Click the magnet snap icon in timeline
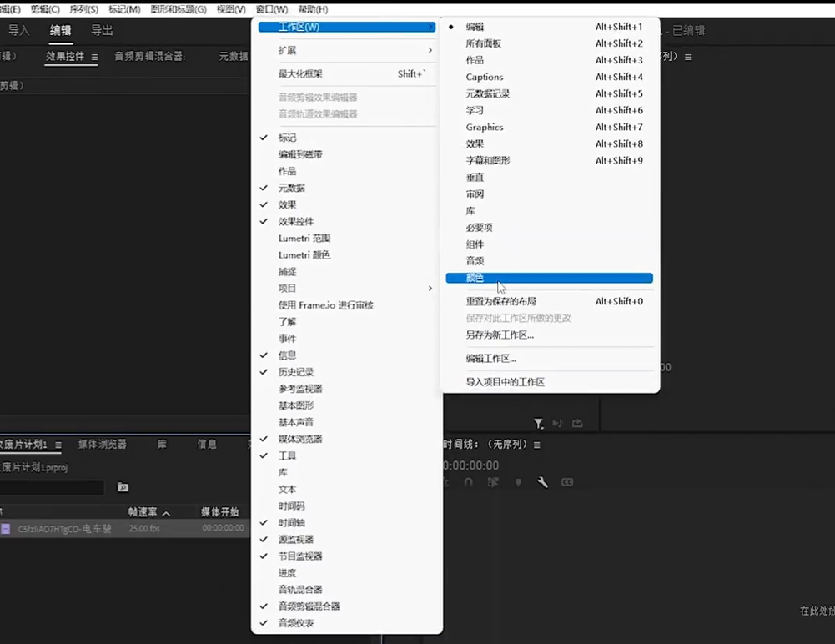 click(468, 482)
